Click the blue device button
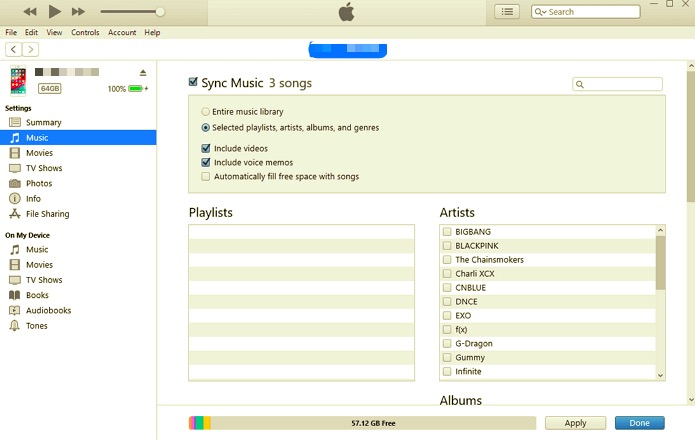 point(348,50)
